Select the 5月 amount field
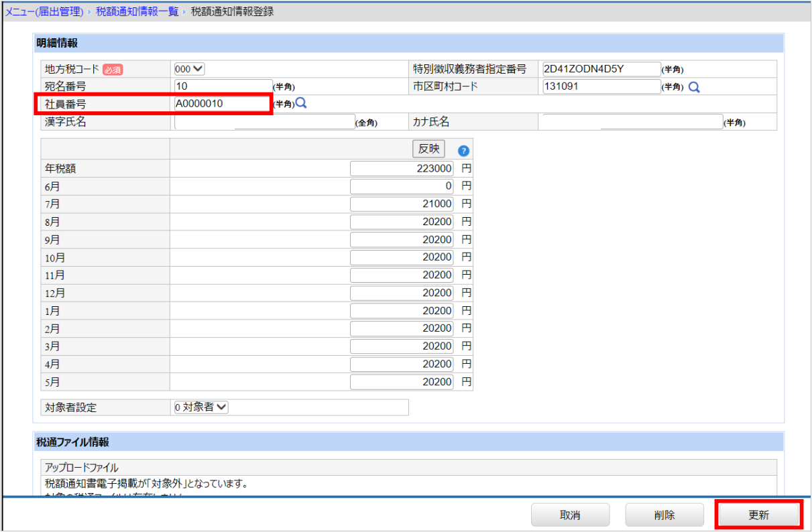812x532 pixels. (402, 382)
